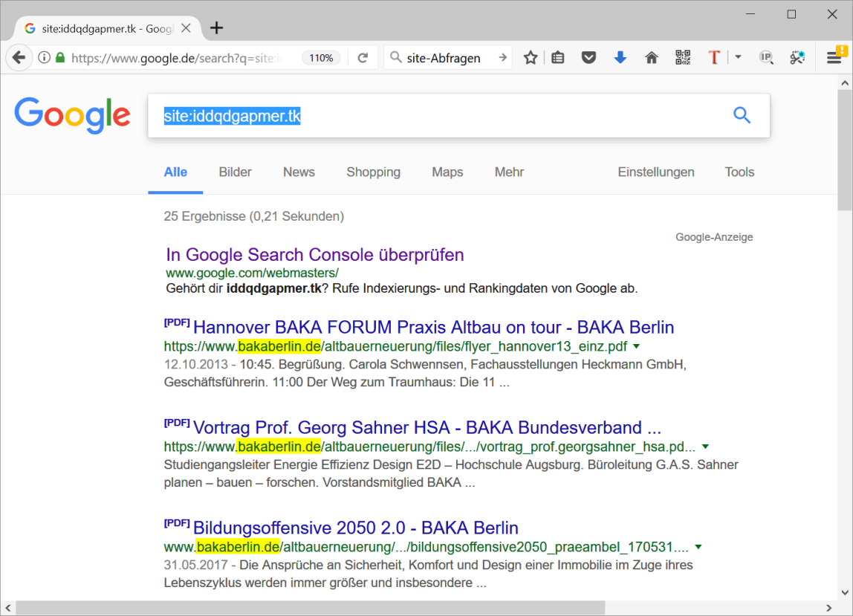The height and width of the screenshot is (616, 853).
Task: Expand options arrow for vortrag_prof.georgsahner_hsa result
Action: click(x=706, y=447)
